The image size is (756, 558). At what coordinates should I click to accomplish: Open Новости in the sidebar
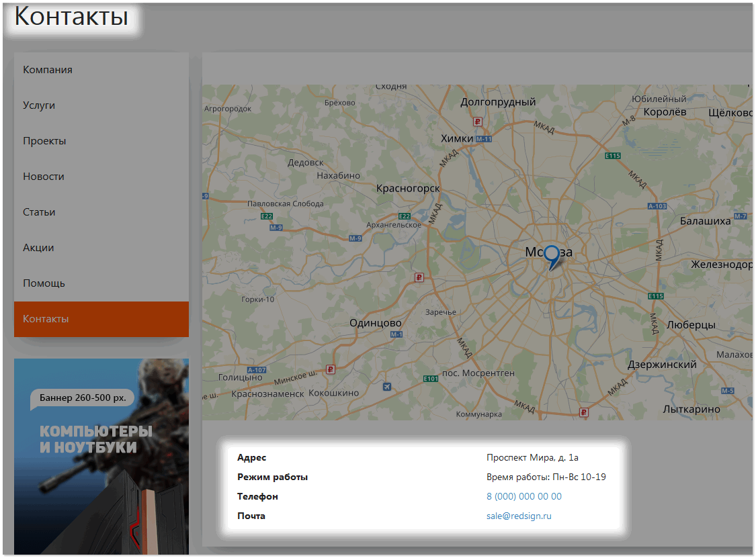(x=101, y=177)
